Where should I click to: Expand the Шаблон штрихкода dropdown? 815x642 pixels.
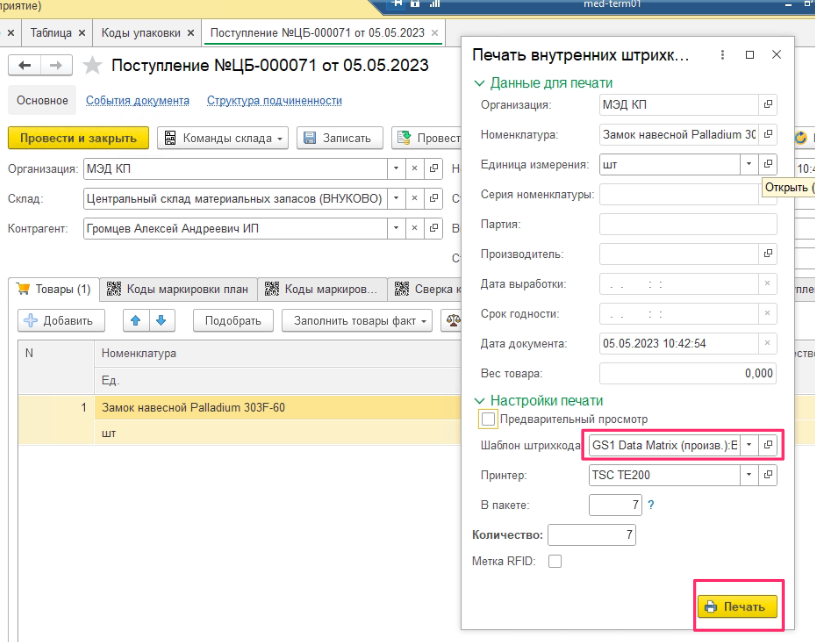tap(749, 445)
